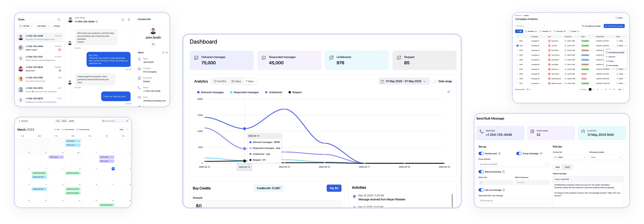The image size is (644, 224).
Task: Turn off Opt-out message toggle
Action: coord(481,190)
